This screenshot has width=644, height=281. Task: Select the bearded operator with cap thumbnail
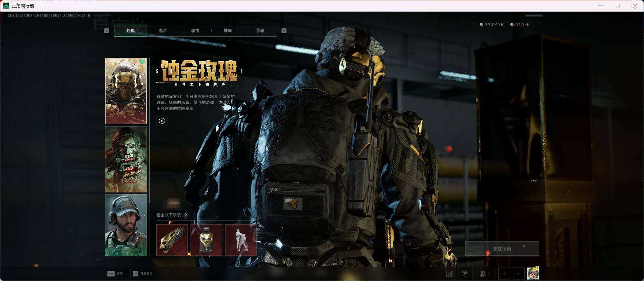[126, 225]
